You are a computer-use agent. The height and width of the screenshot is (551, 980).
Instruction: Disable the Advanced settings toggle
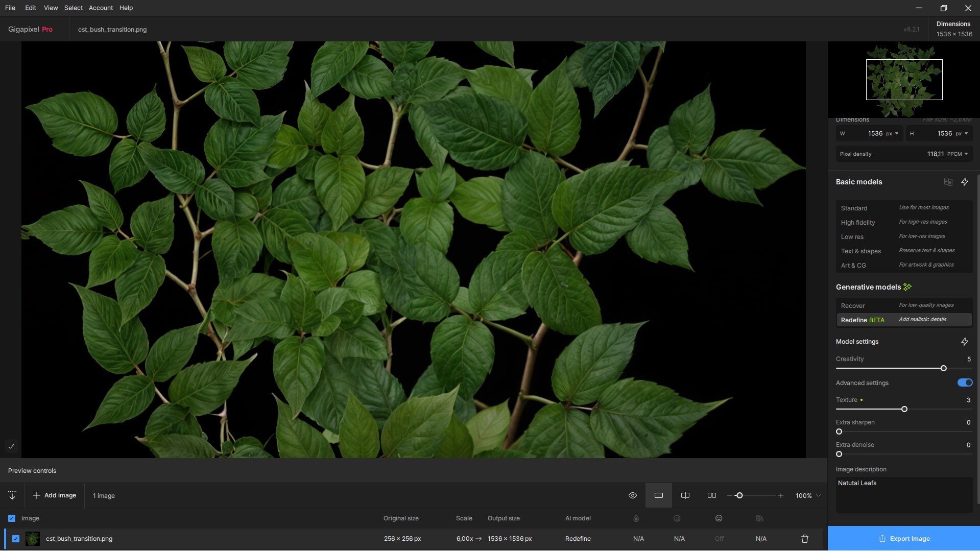point(965,382)
